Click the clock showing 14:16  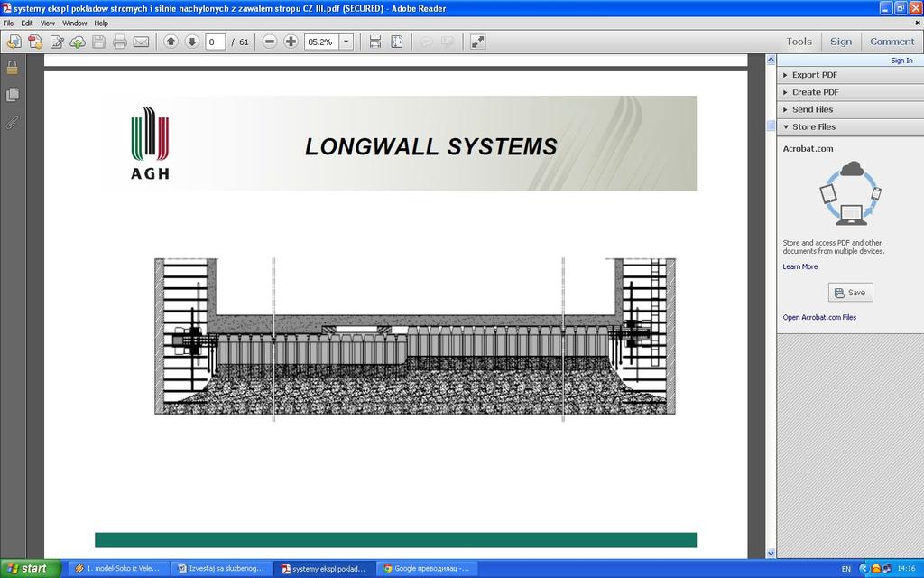[x=906, y=569]
